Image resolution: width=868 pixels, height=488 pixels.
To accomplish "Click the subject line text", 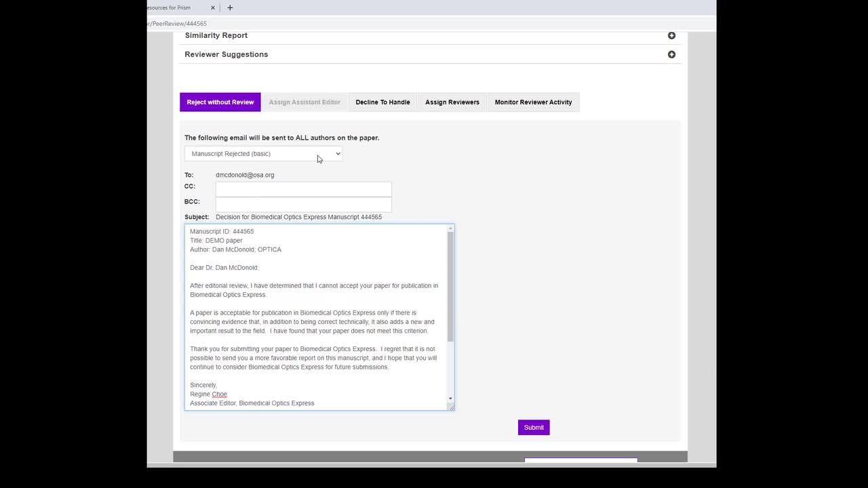I will 298,217.
